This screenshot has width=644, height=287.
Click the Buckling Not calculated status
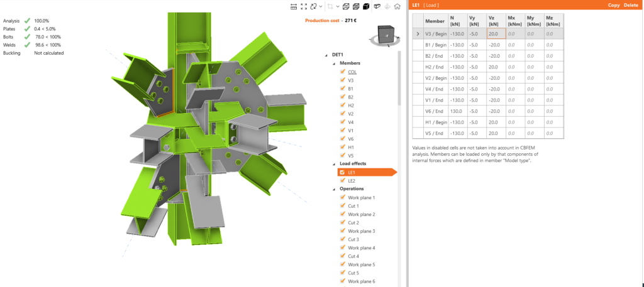click(x=33, y=53)
